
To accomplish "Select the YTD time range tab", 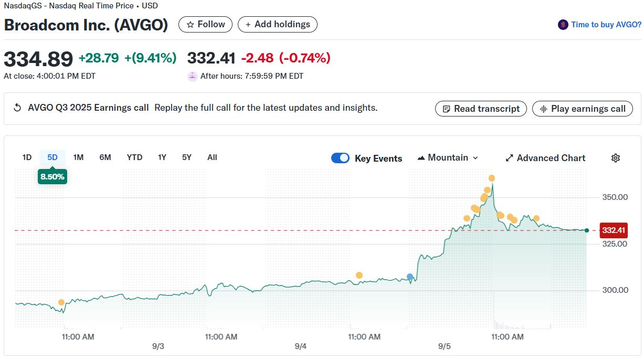I will pos(134,157).
